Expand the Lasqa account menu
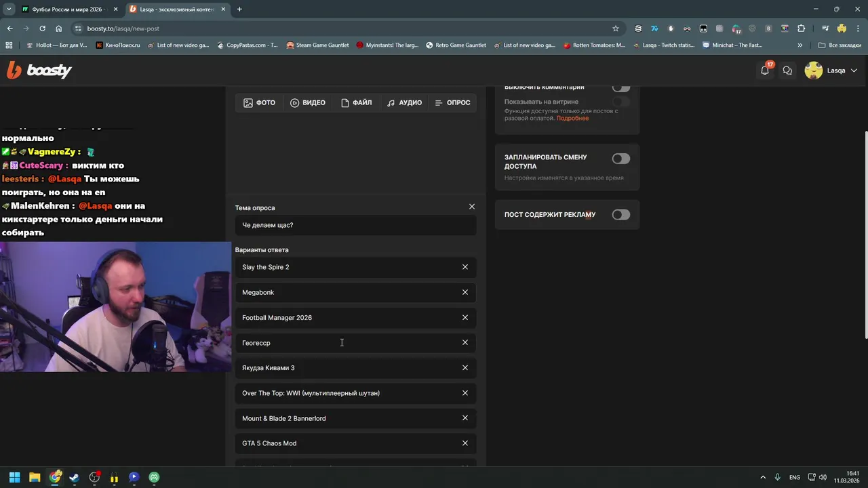 [x=854, y=70]
